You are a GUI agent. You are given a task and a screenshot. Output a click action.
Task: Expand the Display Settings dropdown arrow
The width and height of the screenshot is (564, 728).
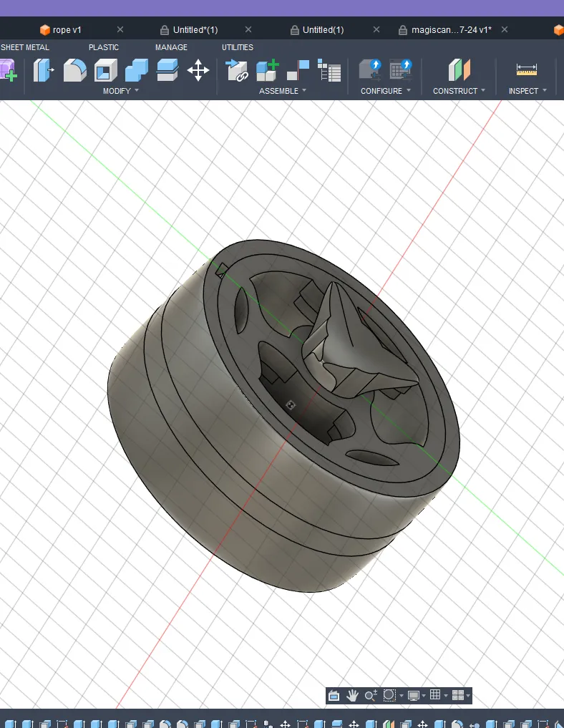click(x=423, y=696)
